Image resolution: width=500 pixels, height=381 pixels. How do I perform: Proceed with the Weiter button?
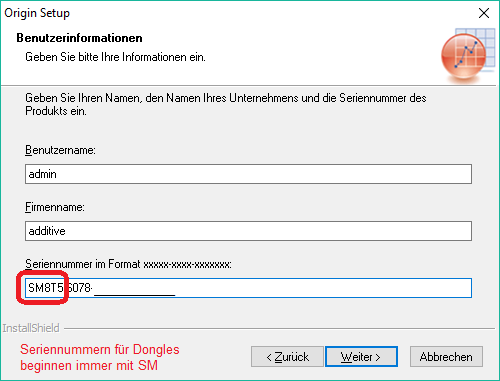click(361, 357)
